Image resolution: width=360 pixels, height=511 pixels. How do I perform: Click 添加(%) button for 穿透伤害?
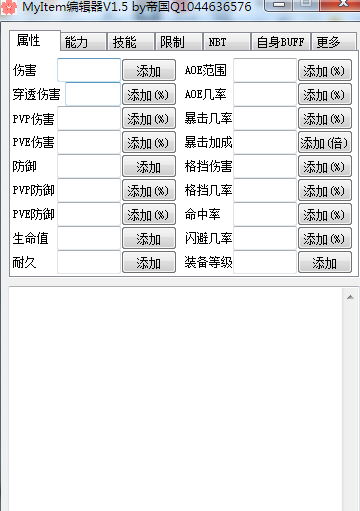(x=149, y=94)
